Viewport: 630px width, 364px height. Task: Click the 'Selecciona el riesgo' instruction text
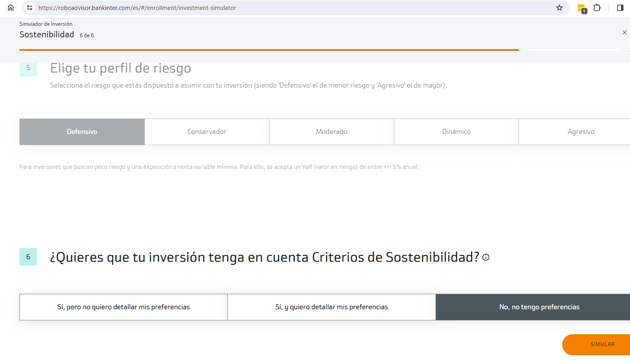tap(248, 85)
